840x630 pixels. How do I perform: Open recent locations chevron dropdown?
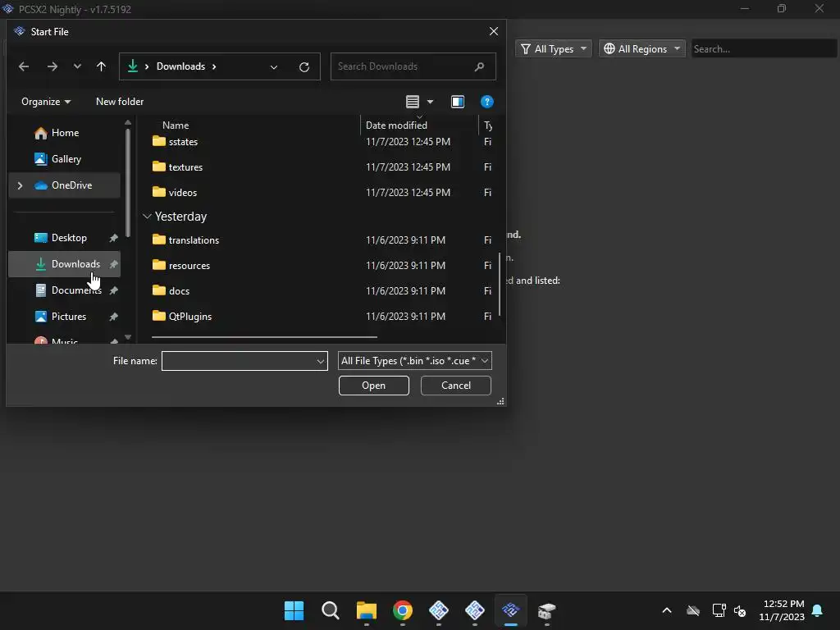(77, 66)
